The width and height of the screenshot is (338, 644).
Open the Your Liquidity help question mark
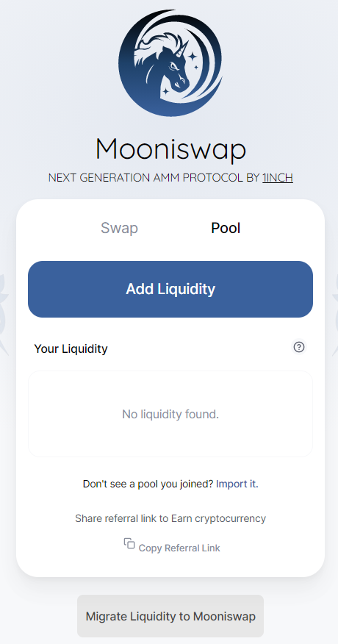coord(299,347)
